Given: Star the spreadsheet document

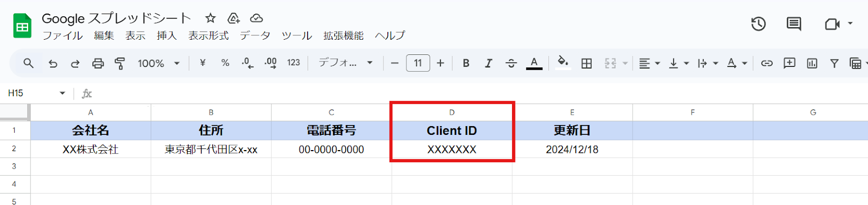Looking at the screenshot, I should point(210,18).
